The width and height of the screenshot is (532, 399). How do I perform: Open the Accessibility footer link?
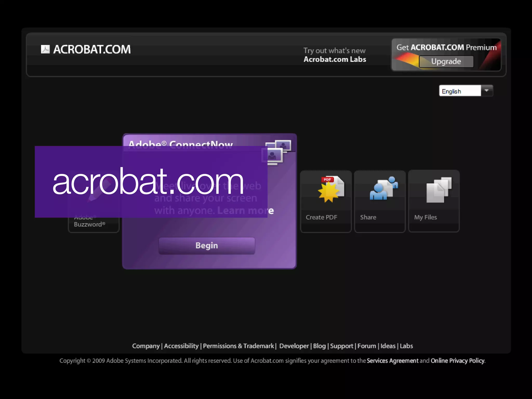(x=181, y=346)
